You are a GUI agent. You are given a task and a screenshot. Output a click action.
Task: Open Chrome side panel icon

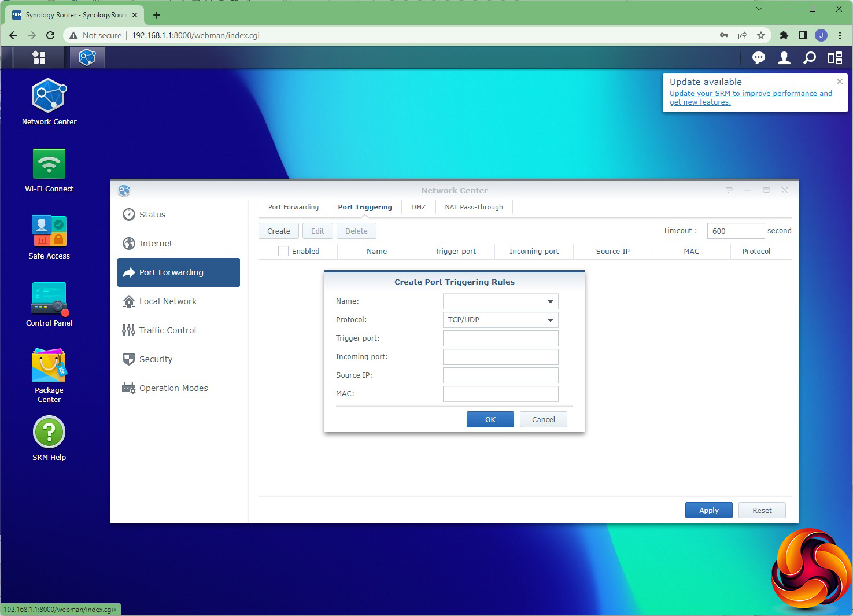pos(803,35)
